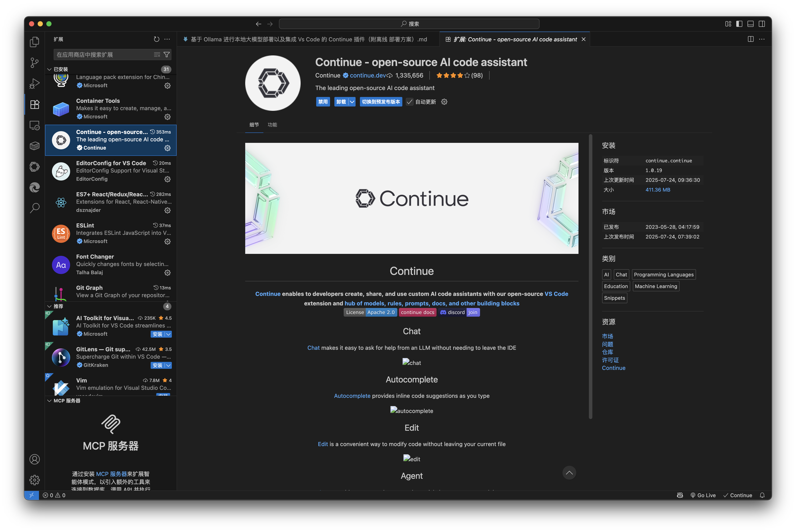Open the 许可证 license resource link

[x=610, y=360]
